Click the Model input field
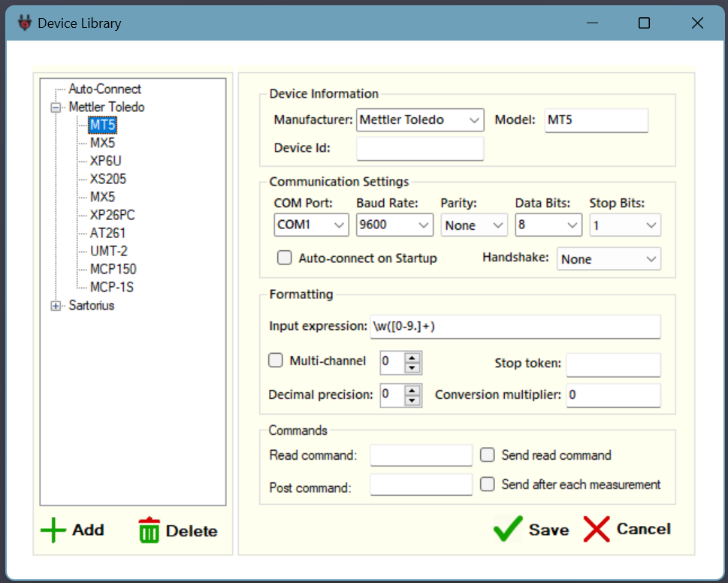The image size is (728, 583). (596, 120)
